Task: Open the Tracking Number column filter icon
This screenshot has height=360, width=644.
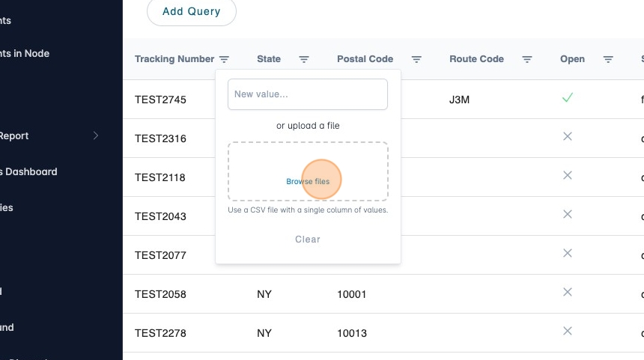Action: tap(224, 59)
